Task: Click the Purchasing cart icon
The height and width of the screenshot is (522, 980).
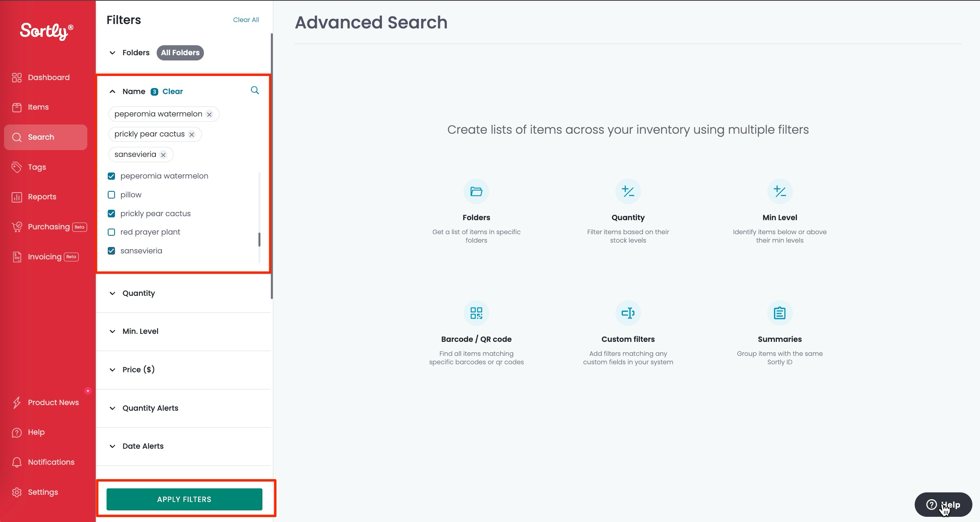Action: (17, 227)
